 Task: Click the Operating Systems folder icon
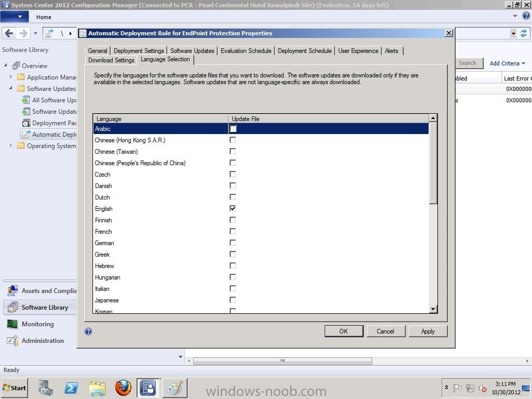[x=21, y=145]
